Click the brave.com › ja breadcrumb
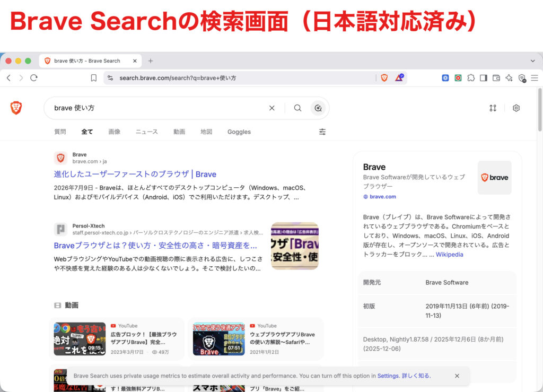The width and height of the screenshot is (543, 392). pyautogui.click(x=89, y=161)
